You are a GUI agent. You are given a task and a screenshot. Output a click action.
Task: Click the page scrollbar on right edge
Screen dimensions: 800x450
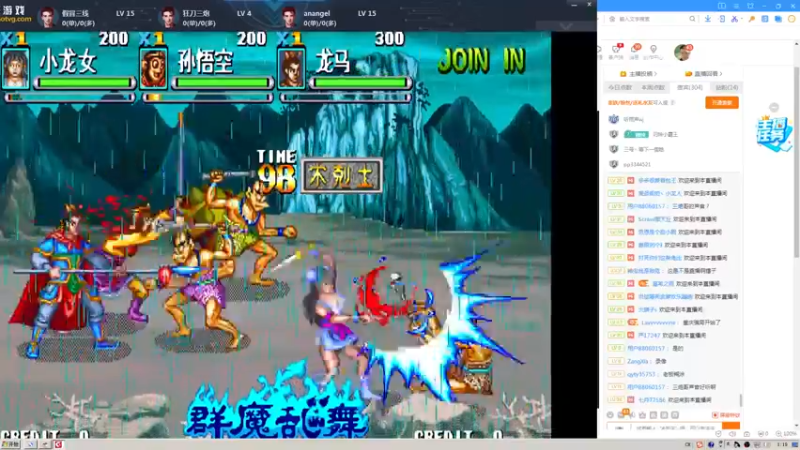click(x=797, y=162)
